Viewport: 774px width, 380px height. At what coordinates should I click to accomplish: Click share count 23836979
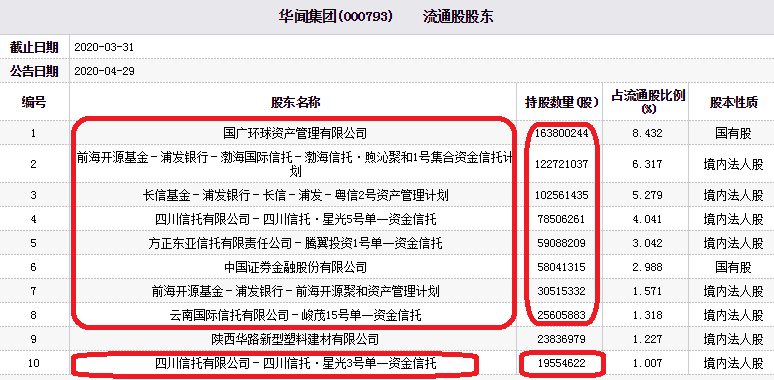(562, 339)
